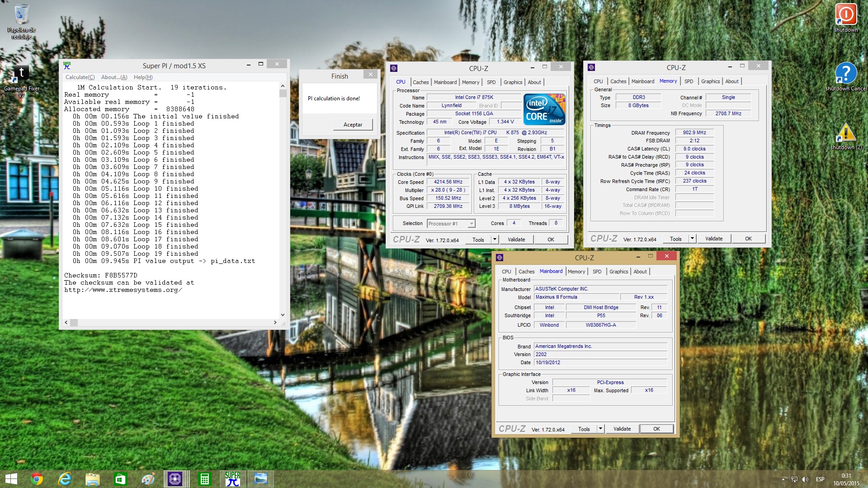Click OK in CPU tab window

click(x=551, y=240)
